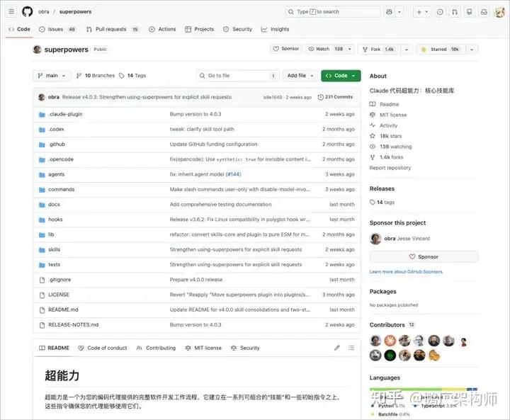Expand the Watch dropdown arrow

350,49
